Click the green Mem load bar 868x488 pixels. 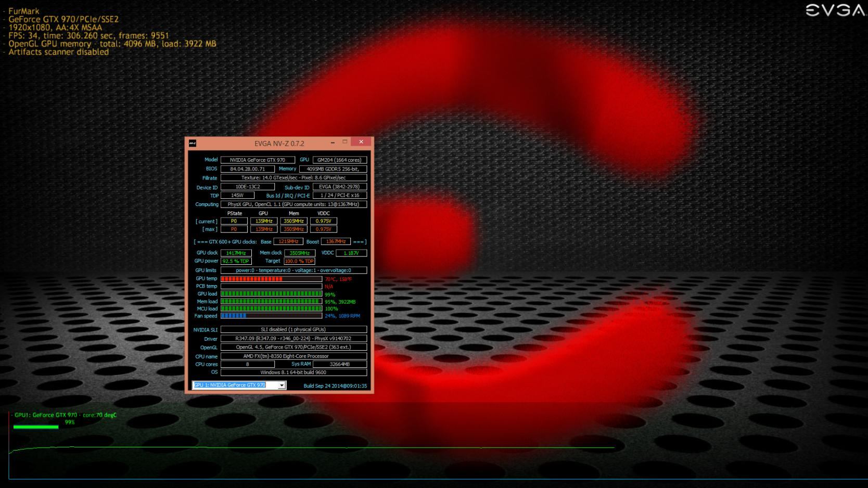(271, 301)
